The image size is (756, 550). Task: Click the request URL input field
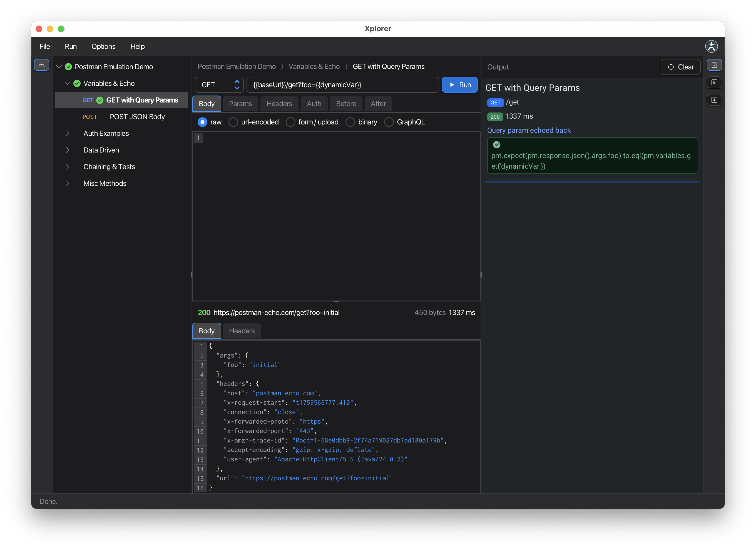pyautogui.click(x=343, y=85)
